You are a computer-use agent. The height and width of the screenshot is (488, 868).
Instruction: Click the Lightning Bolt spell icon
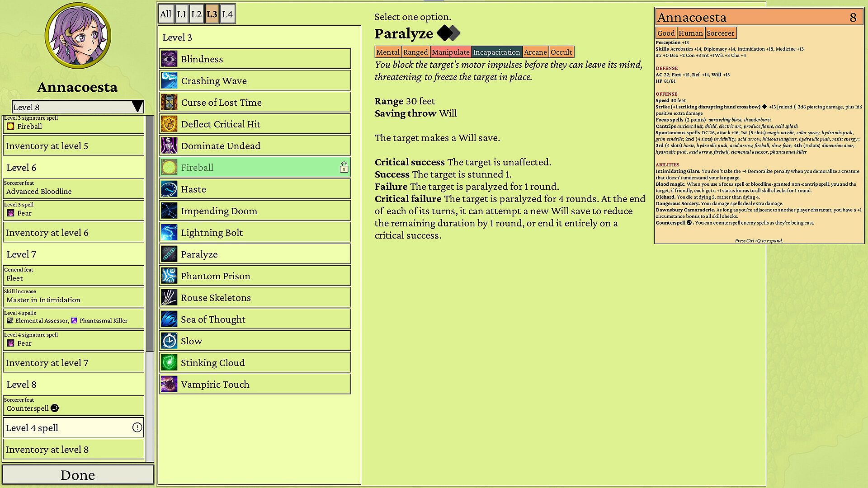(x=169, y=233)
